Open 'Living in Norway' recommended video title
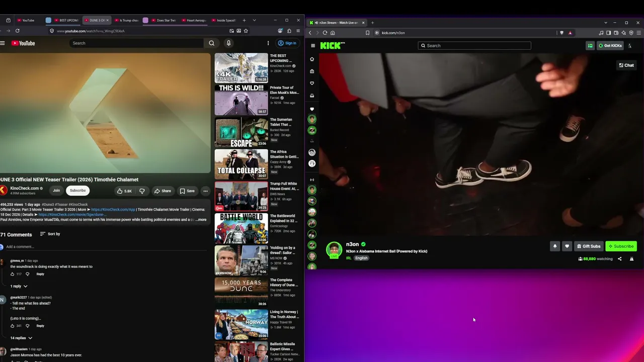 pyautogui.click(x=284, y=314)
